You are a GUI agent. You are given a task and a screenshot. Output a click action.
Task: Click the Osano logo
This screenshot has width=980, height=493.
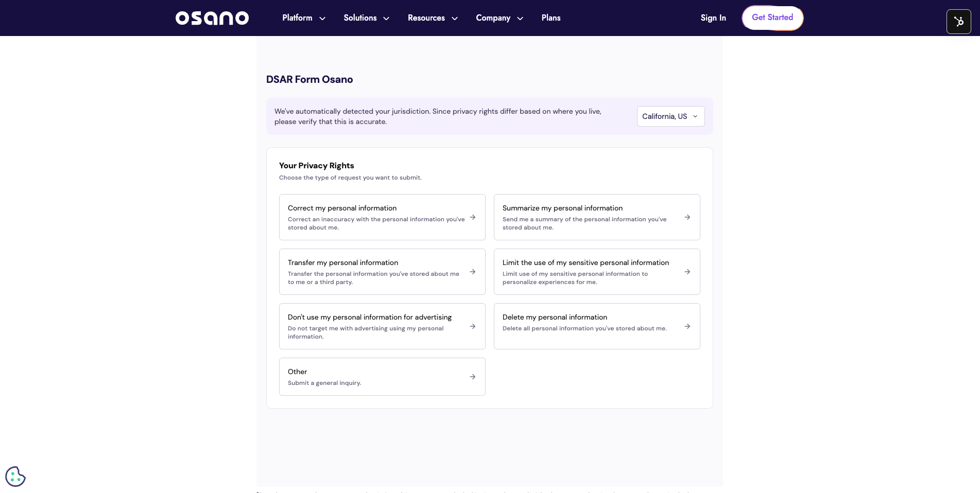pyautogui.click(x=212, y=18)
